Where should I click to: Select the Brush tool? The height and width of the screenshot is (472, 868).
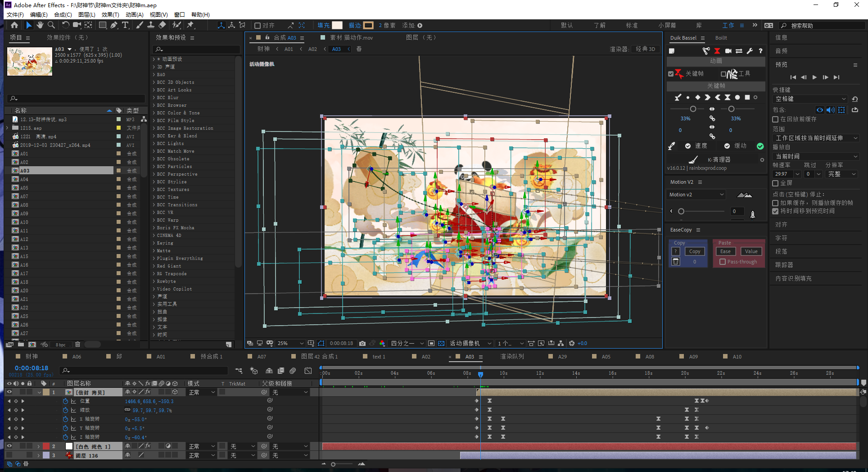pos(140,25)
